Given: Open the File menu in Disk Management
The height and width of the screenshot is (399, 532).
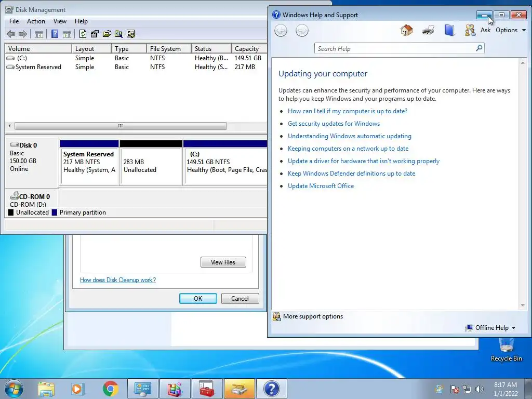Looking at the screenshot, I should (14, 21).
